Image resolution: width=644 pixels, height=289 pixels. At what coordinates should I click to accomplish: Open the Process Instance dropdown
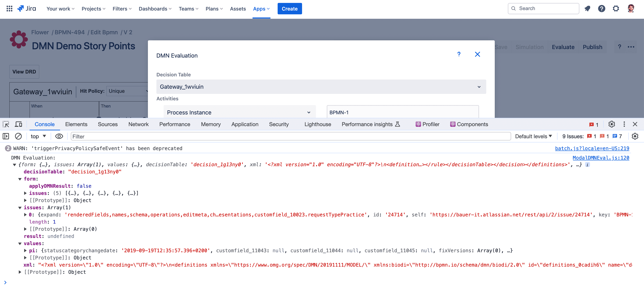tap(239, 112)
